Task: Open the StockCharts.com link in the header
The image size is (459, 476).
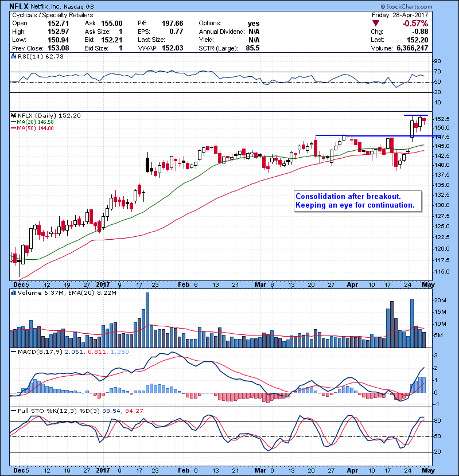Action: 406,6
